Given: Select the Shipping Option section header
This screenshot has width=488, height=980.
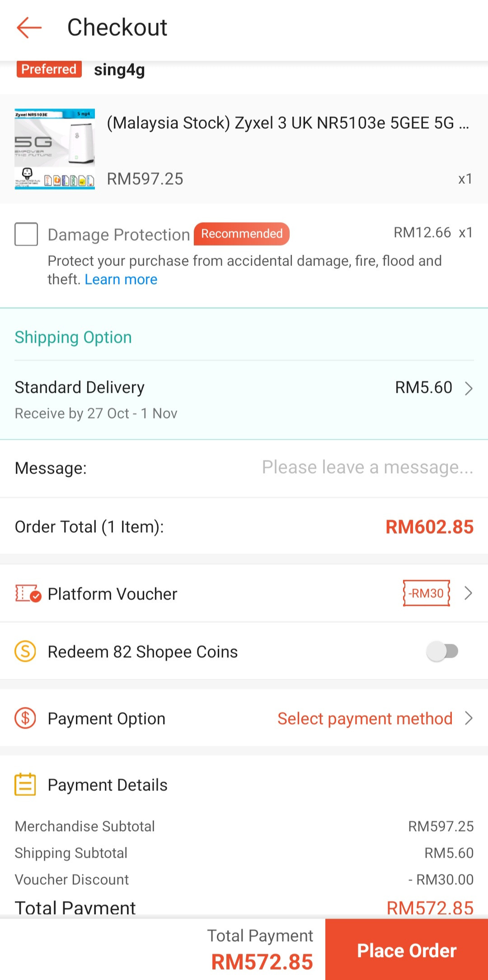Looking at the screenshot, I should (73, 338).
